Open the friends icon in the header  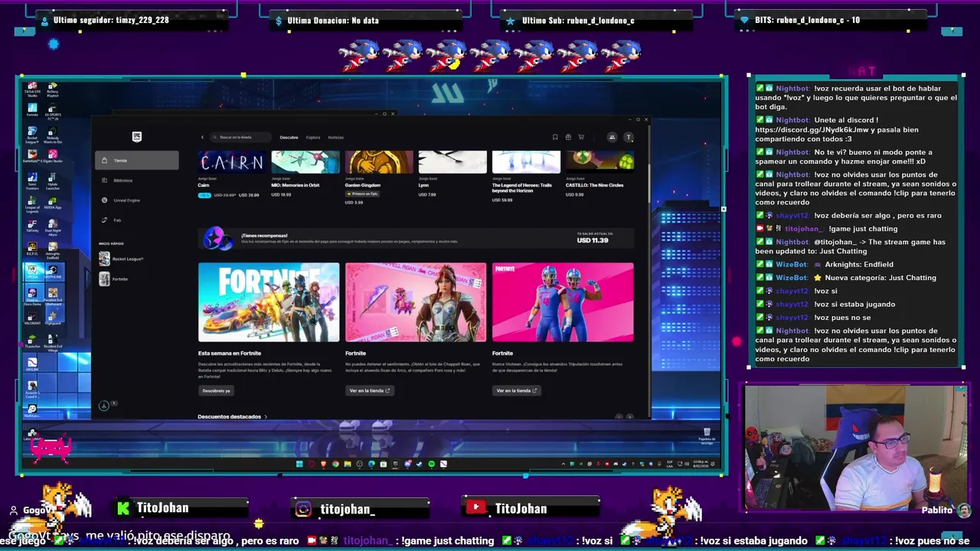tap(612, 137)
